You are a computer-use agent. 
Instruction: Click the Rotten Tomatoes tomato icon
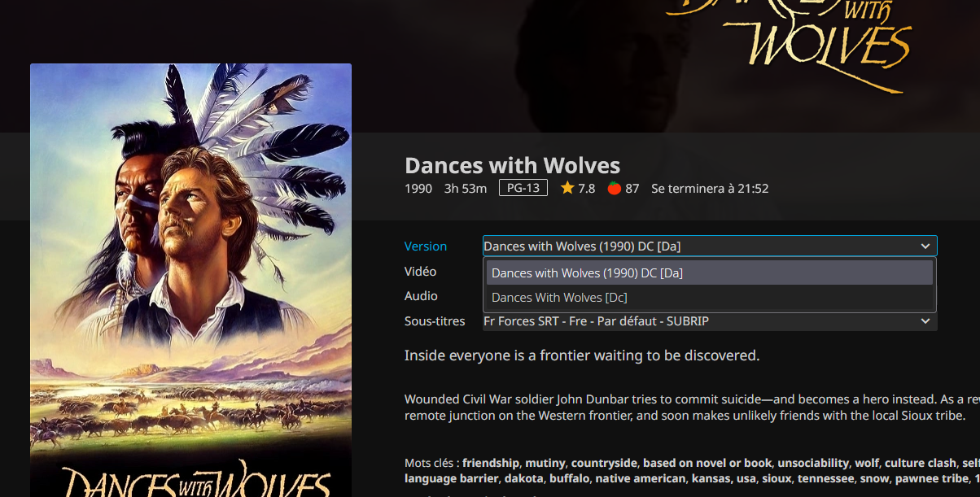(x=615, y=189)
